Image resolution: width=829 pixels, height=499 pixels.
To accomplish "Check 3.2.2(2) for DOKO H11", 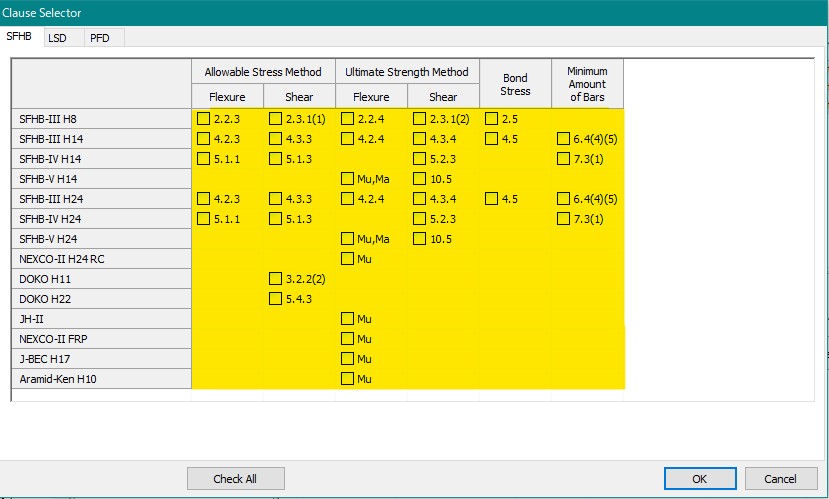I will point(275,279).
